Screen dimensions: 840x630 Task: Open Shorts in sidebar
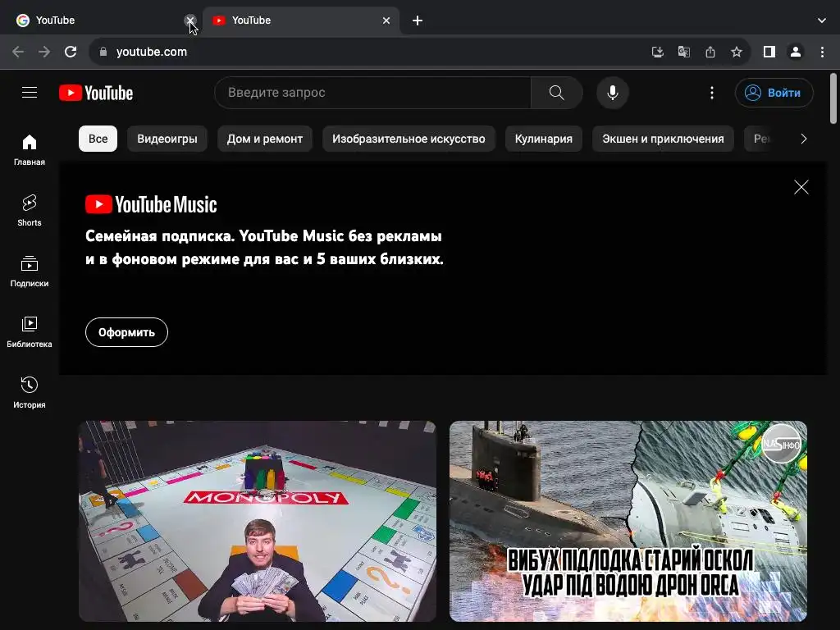[30, 211]
